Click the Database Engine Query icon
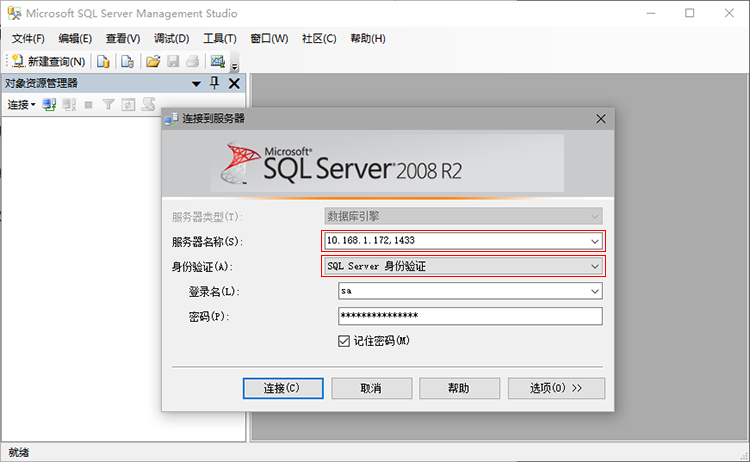This screenshot has width=750, height=462. (103, 61)
